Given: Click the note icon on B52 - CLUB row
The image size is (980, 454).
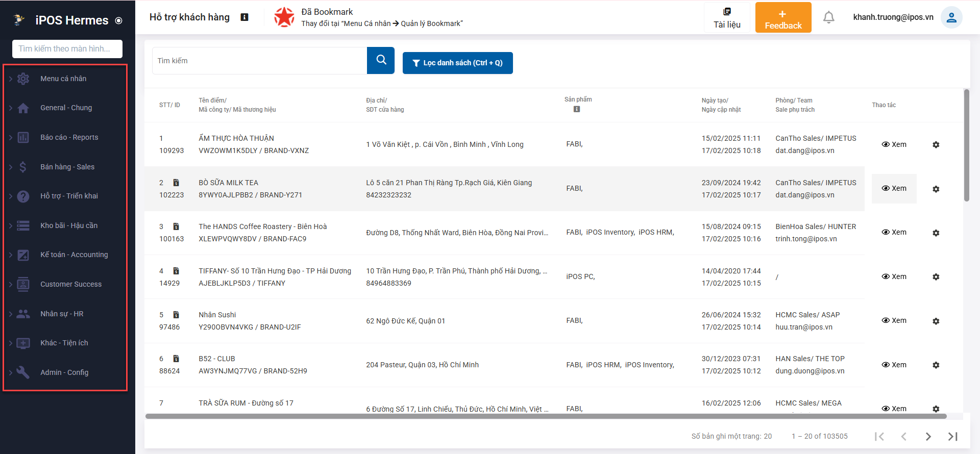Looking at the screenshot, I should [x=176, y=359].
